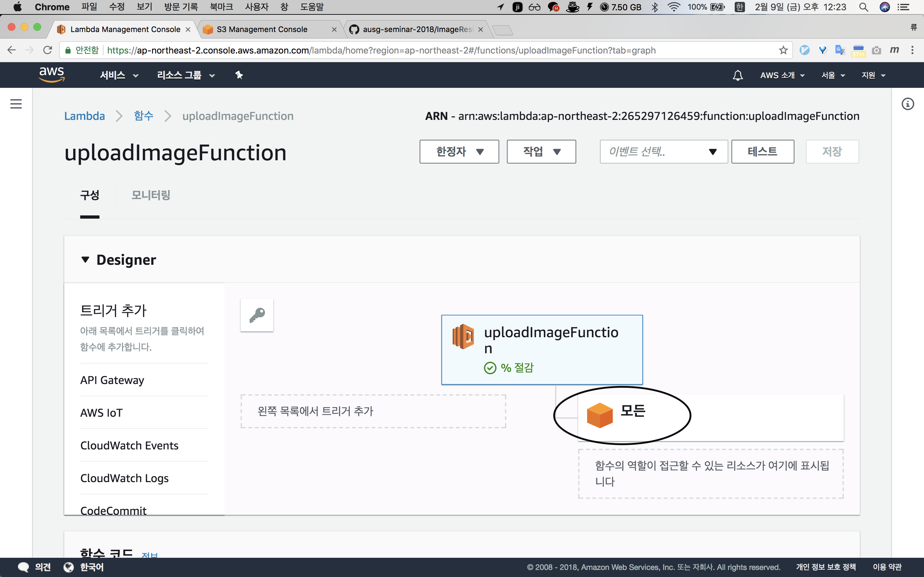Viewport: 924px width, 577px height.
Task: Open the 서울 region selector
Action: pyautogui.click(x=833, y=75)
